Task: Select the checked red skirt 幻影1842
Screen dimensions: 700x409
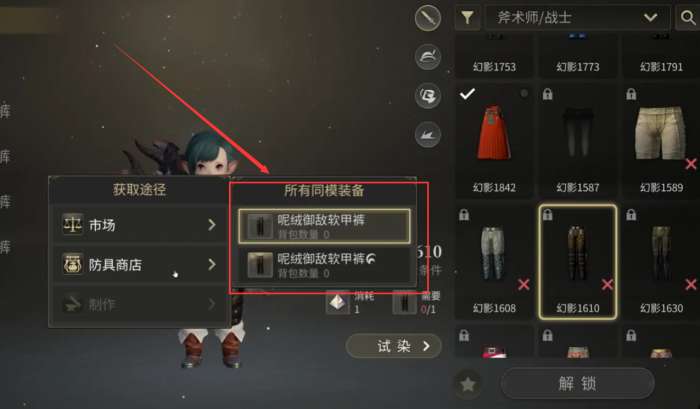Action: [494, 141]
